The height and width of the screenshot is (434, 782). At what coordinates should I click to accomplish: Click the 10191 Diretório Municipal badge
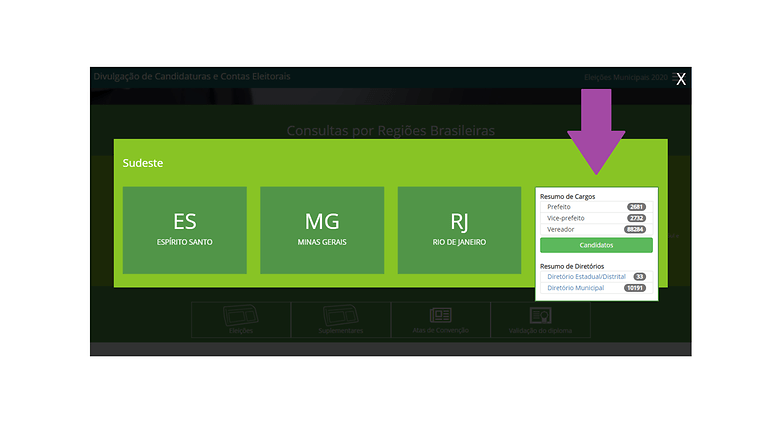pos(635,288)
